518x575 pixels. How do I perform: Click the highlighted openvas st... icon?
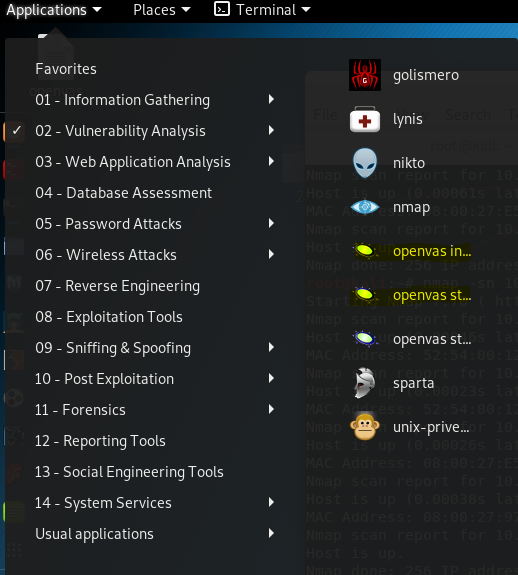pyautogui.click(x=364, y=294)
